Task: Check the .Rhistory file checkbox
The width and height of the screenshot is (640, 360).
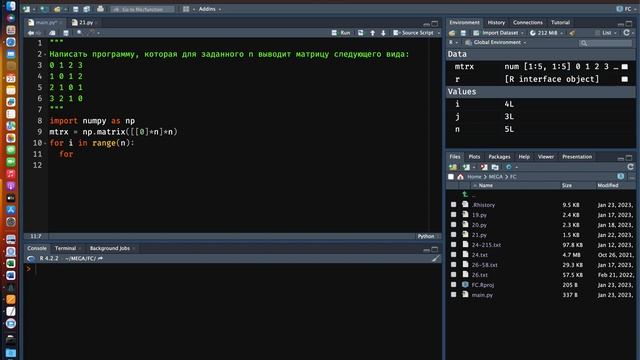Action: [453, 204]
